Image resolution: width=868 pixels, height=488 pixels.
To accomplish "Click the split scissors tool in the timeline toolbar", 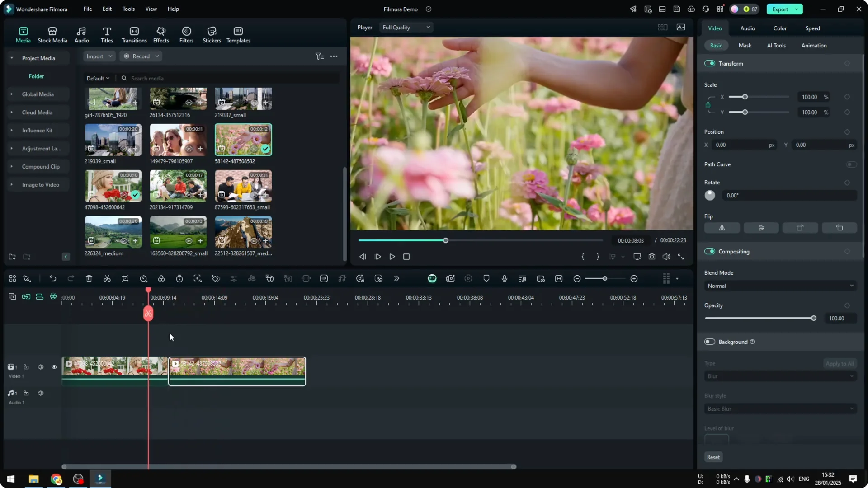I will [107, 278].
